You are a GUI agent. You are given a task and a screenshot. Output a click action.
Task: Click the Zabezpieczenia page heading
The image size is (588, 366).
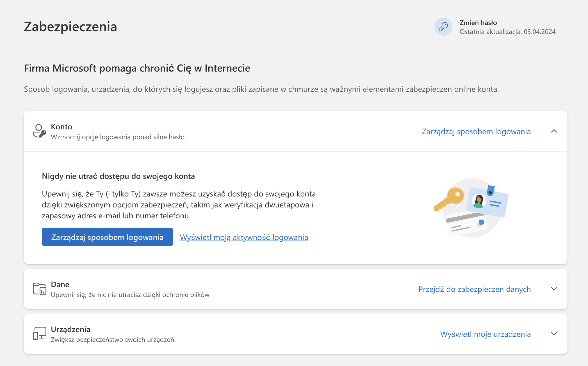click(70, 27)
